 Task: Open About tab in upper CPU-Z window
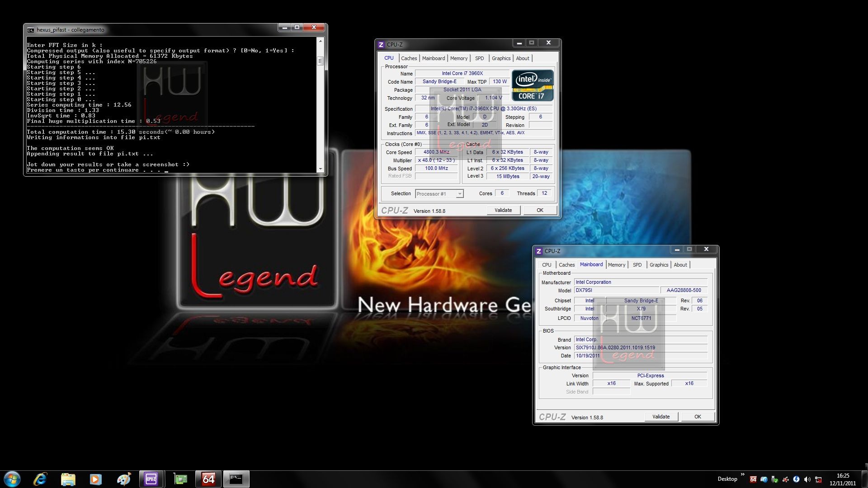(x=523, y=58)
